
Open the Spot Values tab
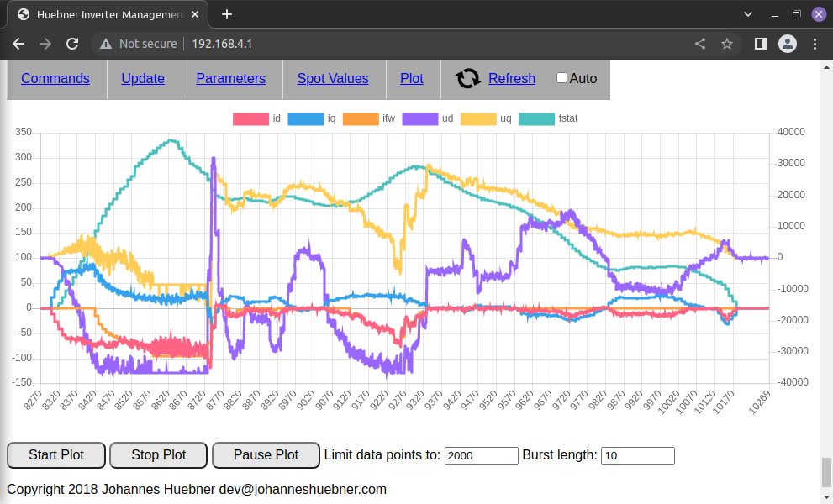tap(333, 78)
